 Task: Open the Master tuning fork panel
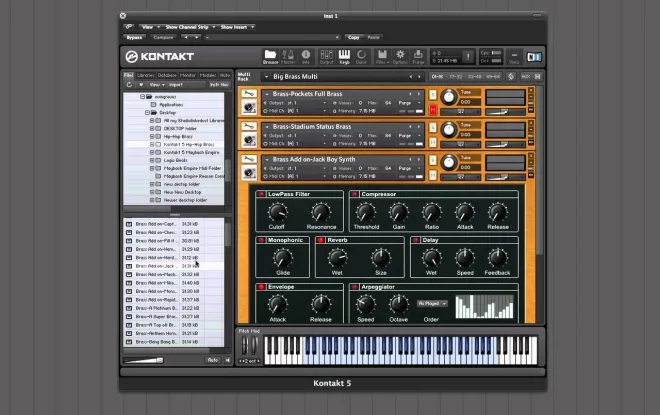pos(288,56)
